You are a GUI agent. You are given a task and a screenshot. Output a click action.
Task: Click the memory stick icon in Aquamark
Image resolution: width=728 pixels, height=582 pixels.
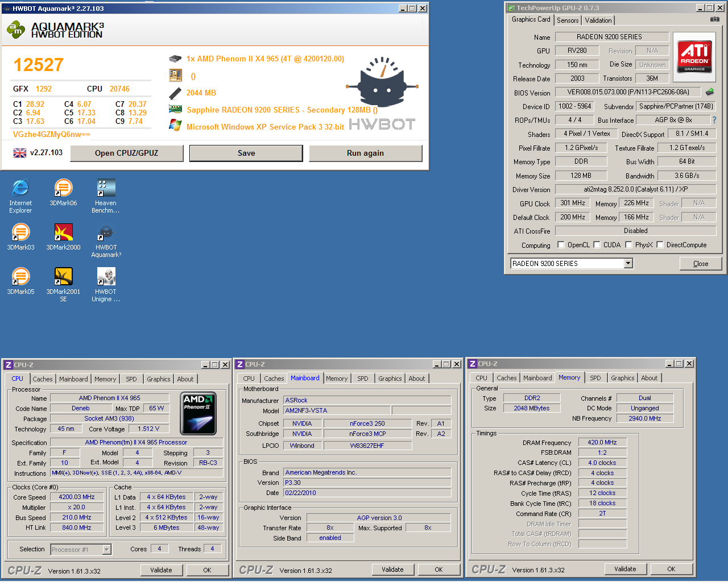pyautogui.click(x=175, y=93)
